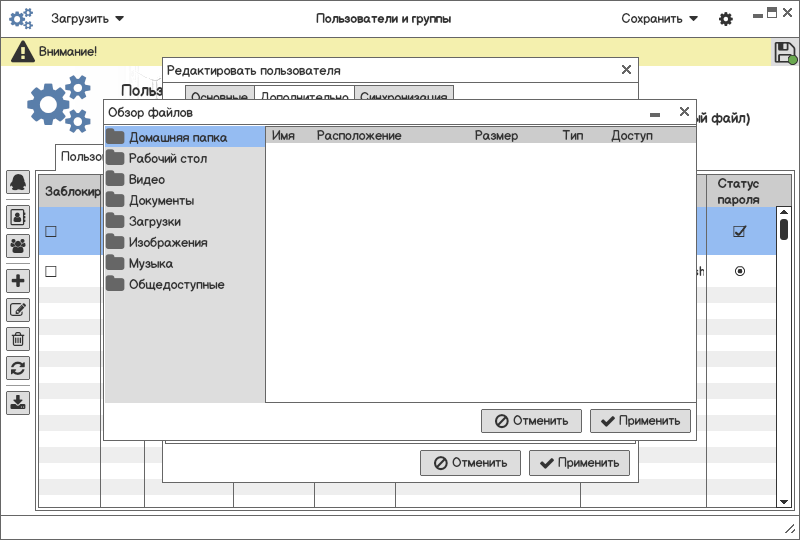Close the Редактировать пользователя dialog
800x540 pixels.
point(627,69)
